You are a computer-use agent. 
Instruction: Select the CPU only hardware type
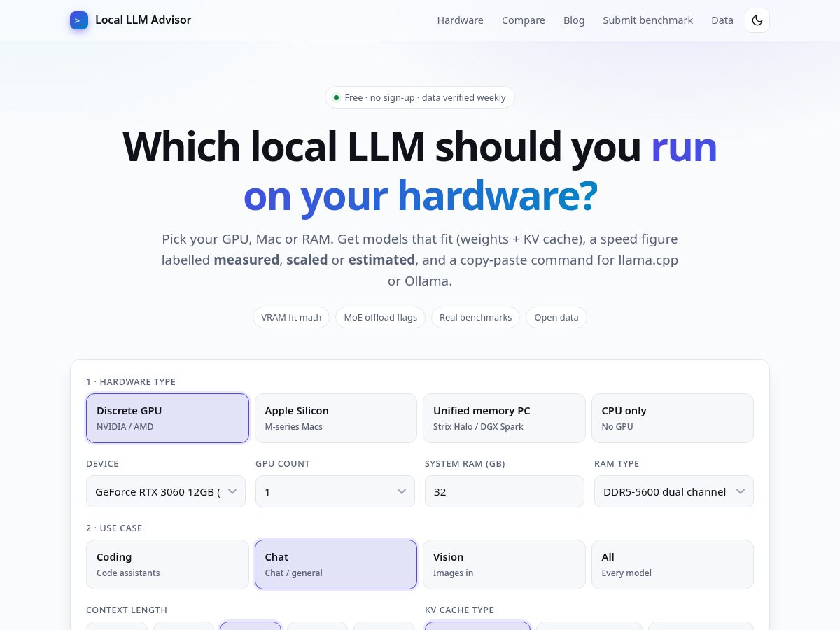click(672, 418)
